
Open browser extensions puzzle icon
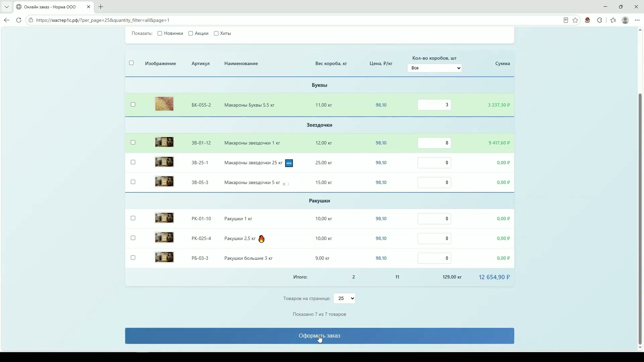pyautogui.click(x=599, y=20)
